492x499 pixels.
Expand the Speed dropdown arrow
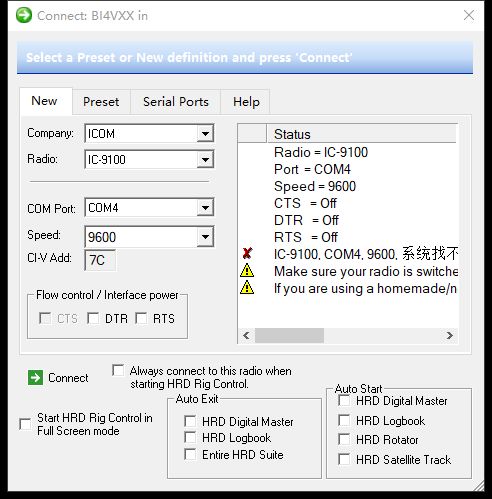tap(205, 237)
